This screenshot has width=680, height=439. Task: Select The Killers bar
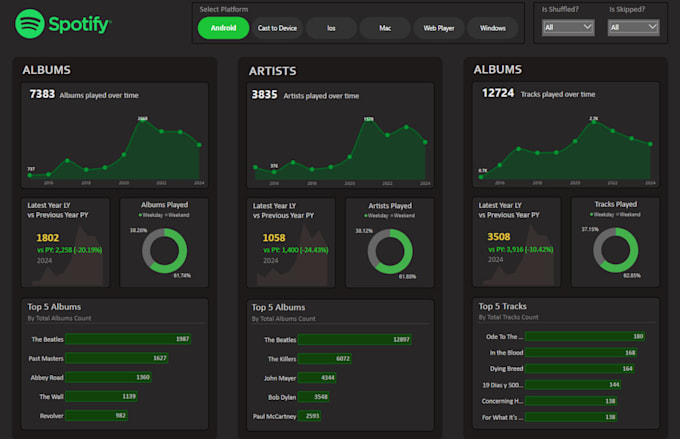coord(325,358)
